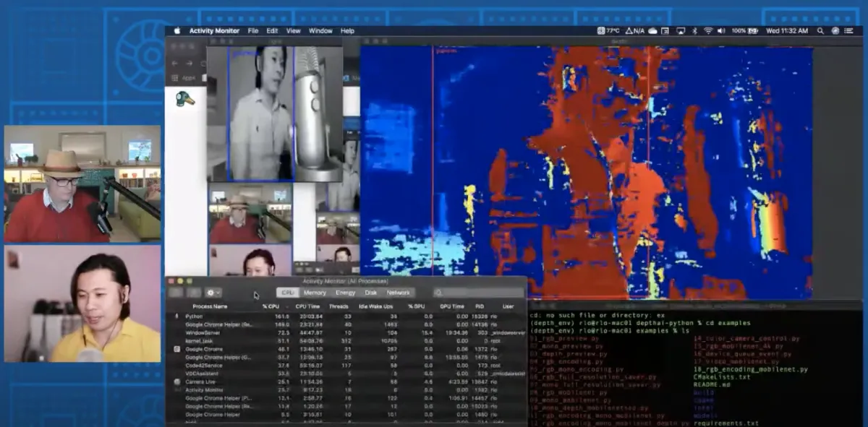
Task: Open Notification Center list icon
Action: click(850, 31)
